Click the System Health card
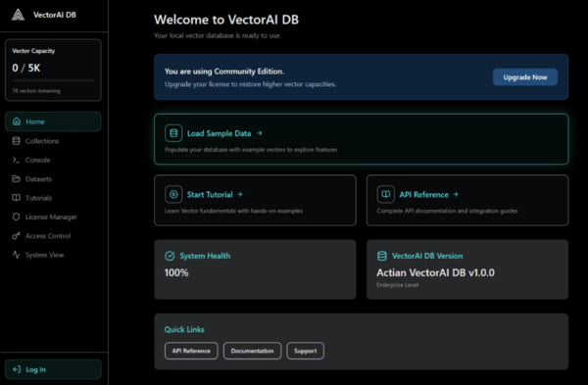588x385 pixels. tap(255, 269)
